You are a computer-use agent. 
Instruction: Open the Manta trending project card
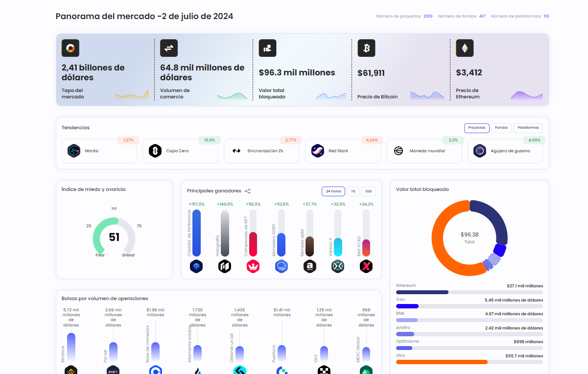coord(99,151)
